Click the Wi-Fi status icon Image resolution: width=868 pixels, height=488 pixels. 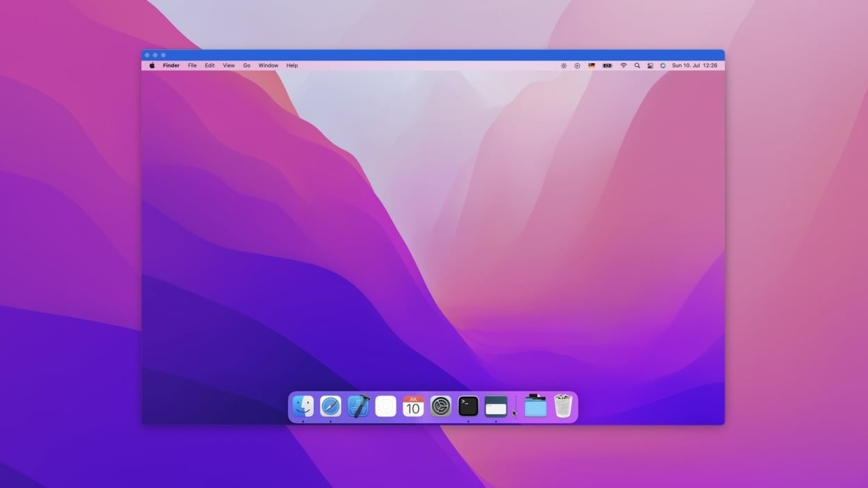[623, 65]
